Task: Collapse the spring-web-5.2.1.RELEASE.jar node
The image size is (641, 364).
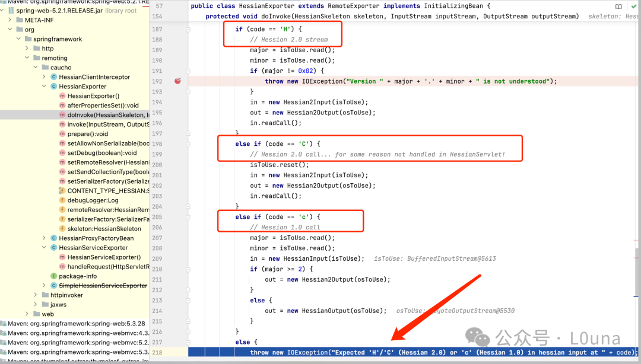Action: point(2,10)
